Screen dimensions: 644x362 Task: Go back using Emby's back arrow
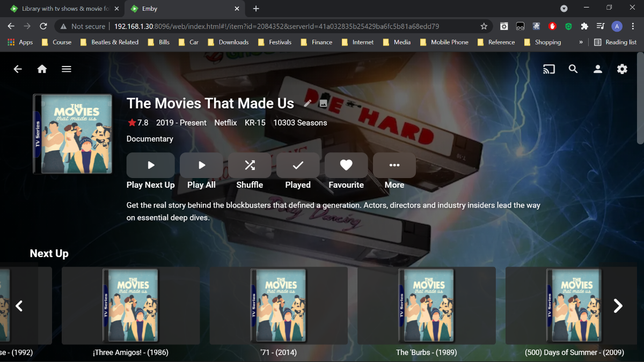click(18, 69)
